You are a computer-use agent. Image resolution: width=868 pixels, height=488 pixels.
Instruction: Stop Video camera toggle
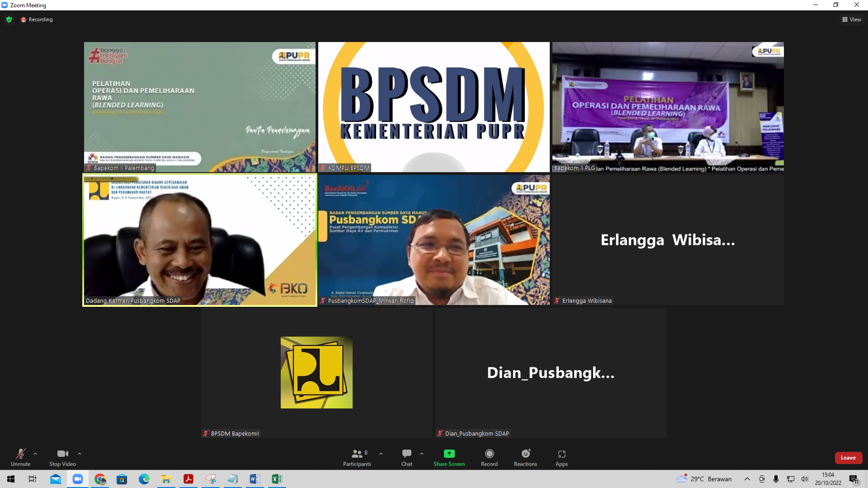(62, 457)
